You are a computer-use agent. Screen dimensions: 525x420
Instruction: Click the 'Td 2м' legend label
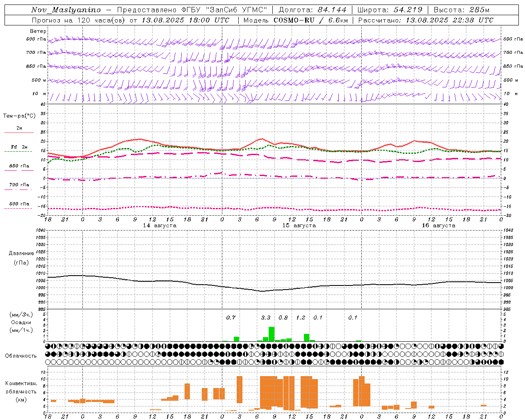coord(19,147)
